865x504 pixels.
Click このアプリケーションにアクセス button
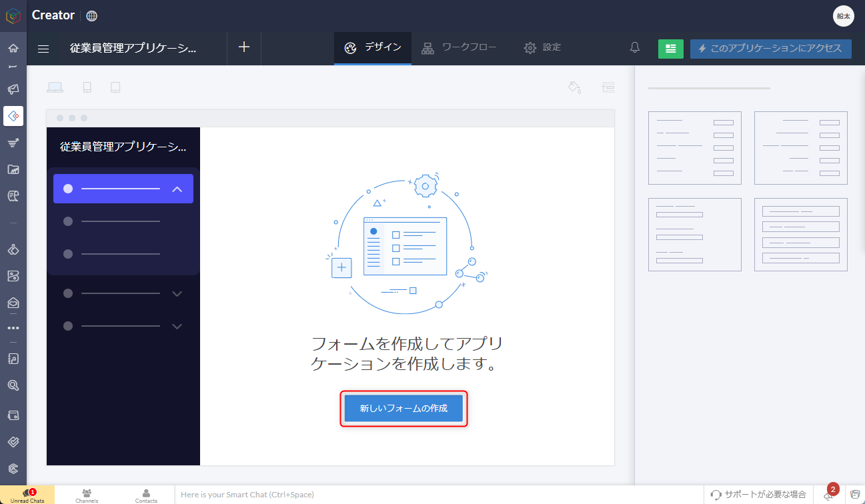(770, 49)
